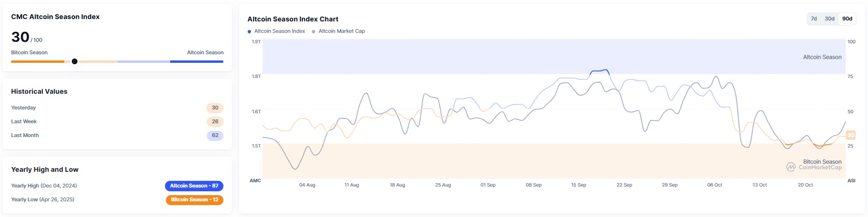The width and height of the screenshot is (868, 217).
Task: Switch chart to 7d range
Action: click(x=814, y=19)
